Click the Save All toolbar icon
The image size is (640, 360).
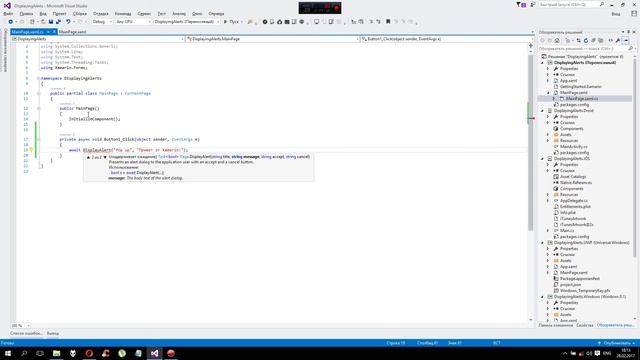pos(58,22)
